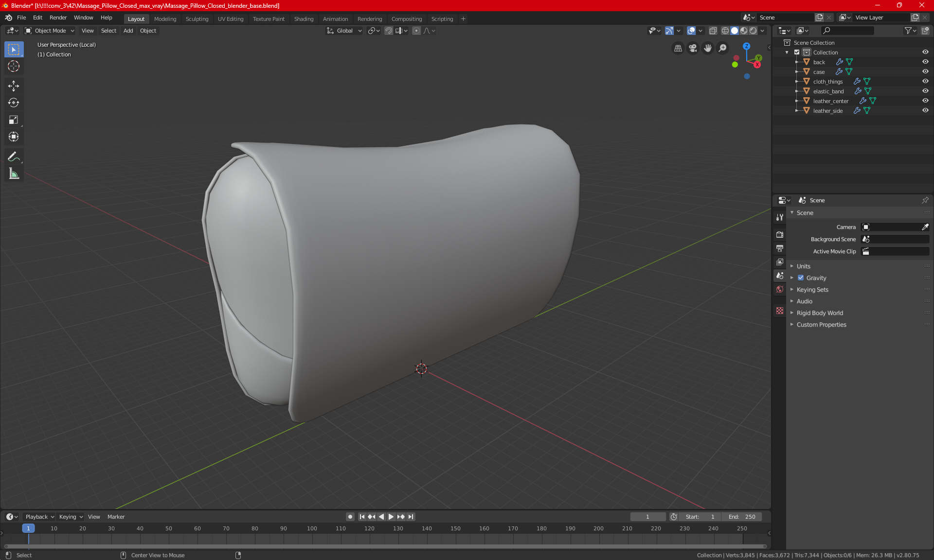Viewport: 934px width, 560px height.
Task: Click frame 100 on the timeline
Action: click(x=312, y=529)
